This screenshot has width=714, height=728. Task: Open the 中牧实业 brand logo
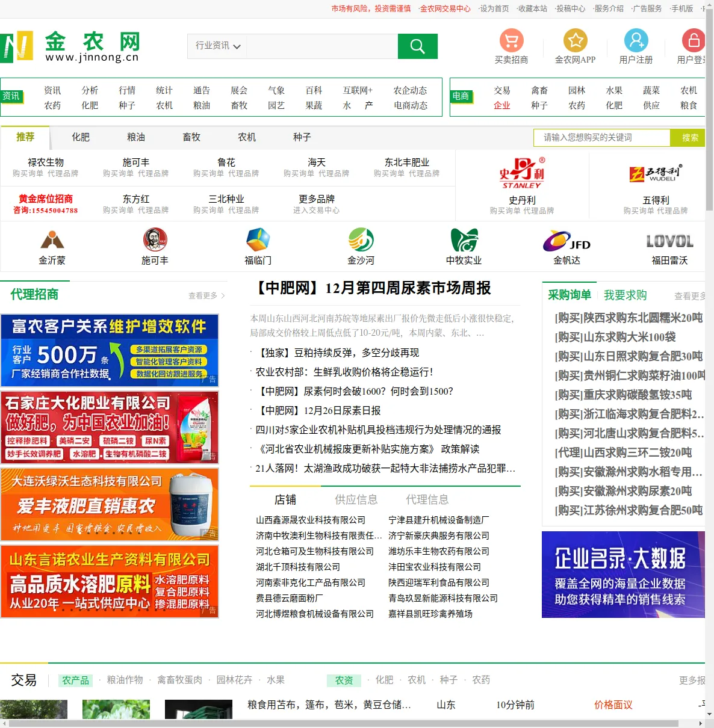[464, 240]
